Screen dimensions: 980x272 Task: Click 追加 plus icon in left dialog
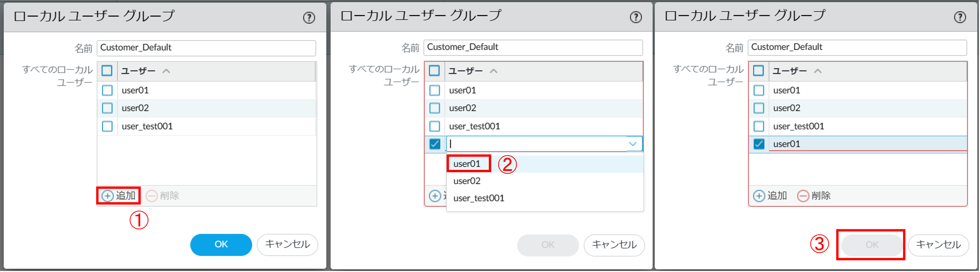pyautogui.click(x=108, y=196)
